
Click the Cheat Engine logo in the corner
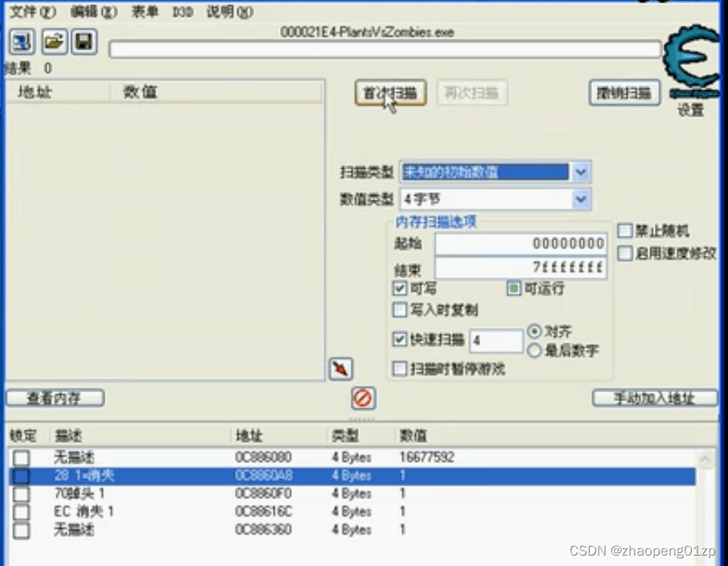click(690, 50)
